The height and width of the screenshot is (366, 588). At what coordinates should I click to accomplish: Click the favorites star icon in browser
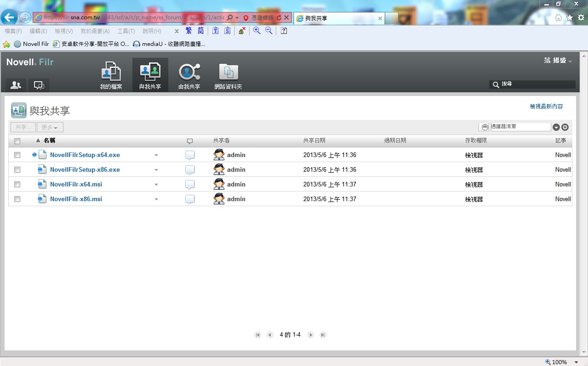pyautogui.click(x=570, y=17)
